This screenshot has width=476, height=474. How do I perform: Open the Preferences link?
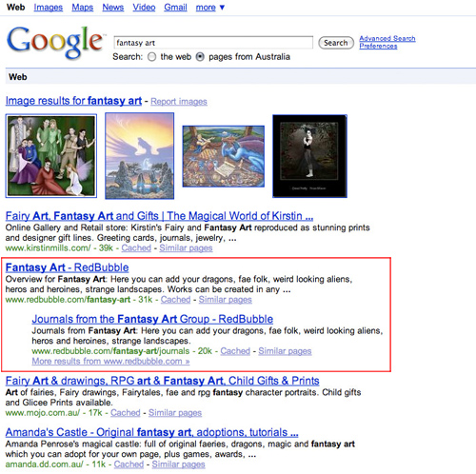click(378, 46)
